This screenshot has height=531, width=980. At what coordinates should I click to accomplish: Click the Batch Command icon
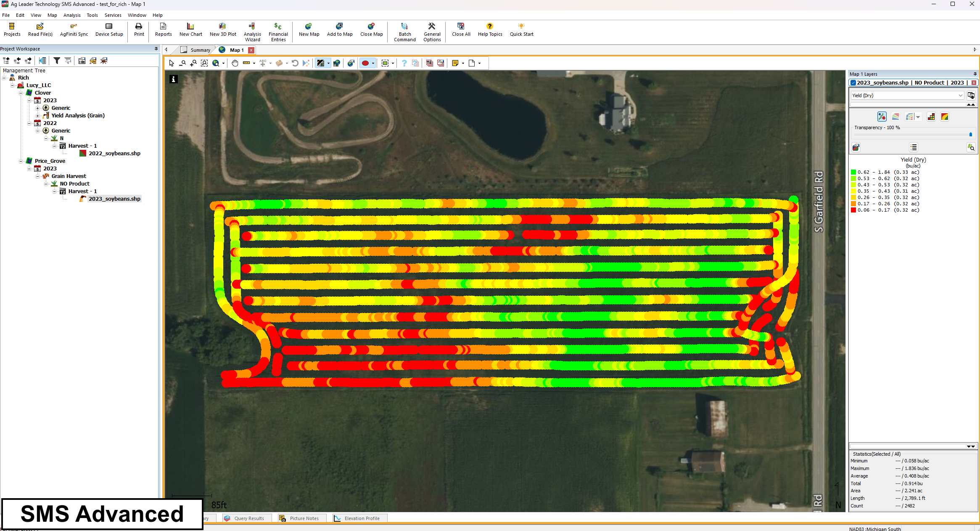coord(404,32)
